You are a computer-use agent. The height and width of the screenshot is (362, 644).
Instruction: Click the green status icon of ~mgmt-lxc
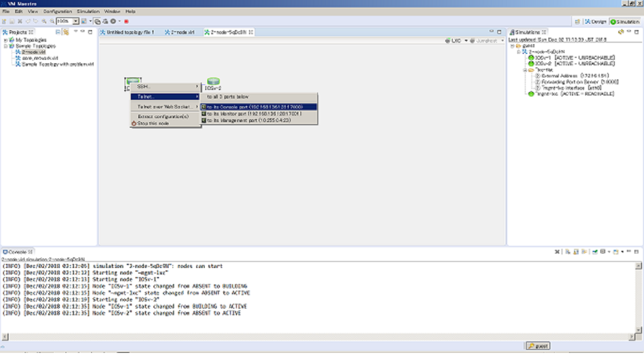531,94
